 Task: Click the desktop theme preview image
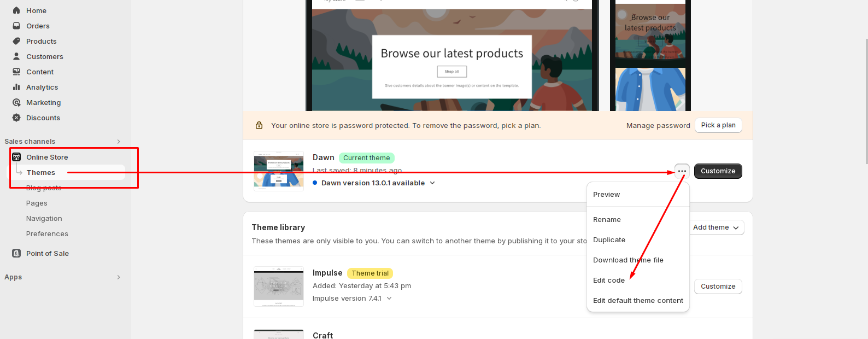(452, 55)
